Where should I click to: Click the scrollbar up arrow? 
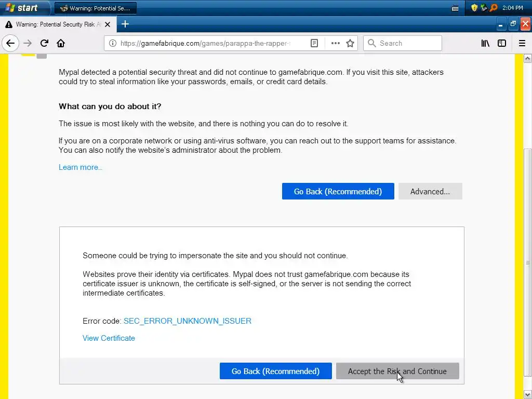pyautogui.click(x=528, y=59)
